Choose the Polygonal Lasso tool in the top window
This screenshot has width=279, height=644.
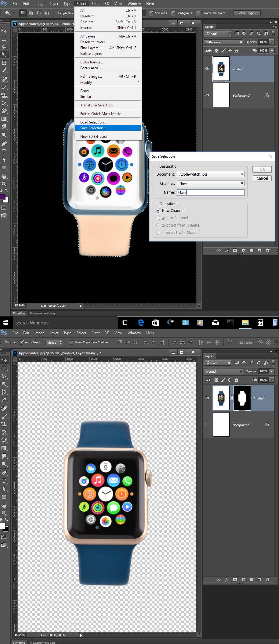click(4, 47)
